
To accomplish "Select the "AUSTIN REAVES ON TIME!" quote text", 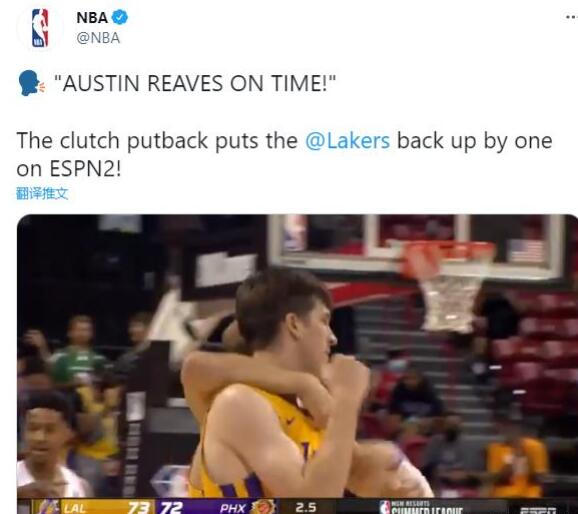I will click(x=195, y=83).
